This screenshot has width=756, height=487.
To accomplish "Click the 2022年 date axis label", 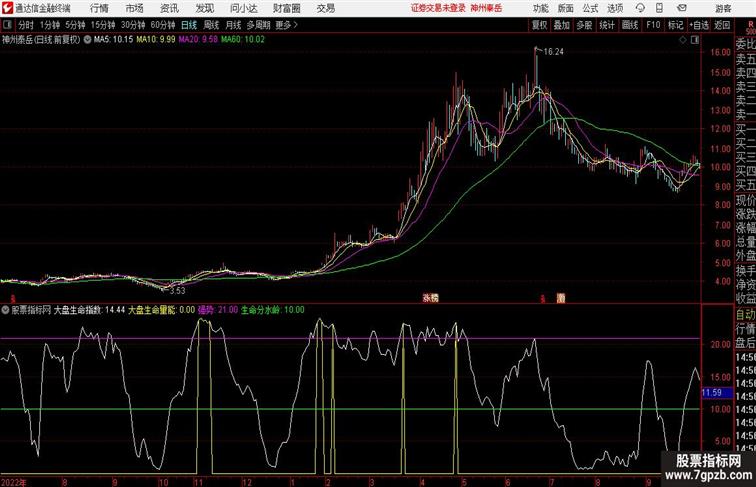I will [14, 482].
